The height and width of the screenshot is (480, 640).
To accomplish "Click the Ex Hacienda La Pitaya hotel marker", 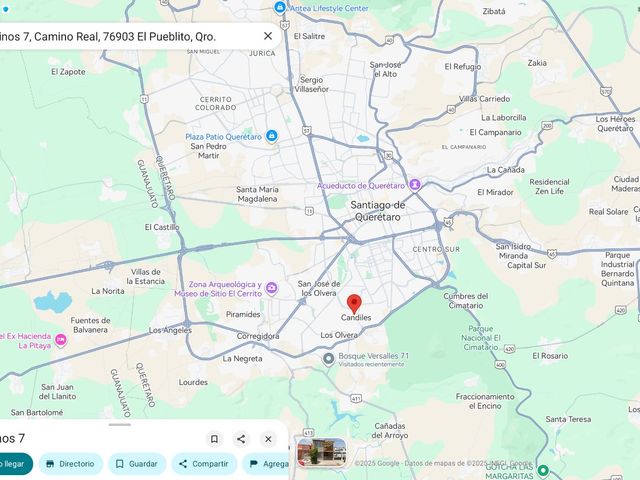I will 61,340.
